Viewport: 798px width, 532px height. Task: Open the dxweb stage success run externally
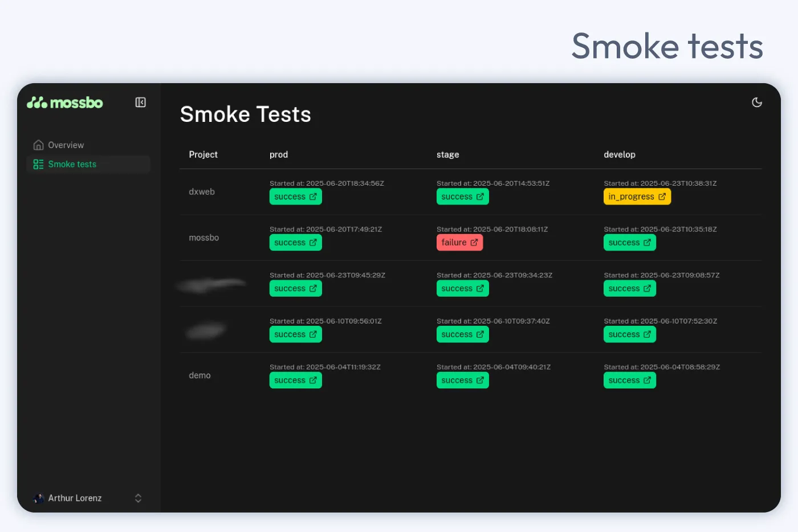click(x=462, y=196)
